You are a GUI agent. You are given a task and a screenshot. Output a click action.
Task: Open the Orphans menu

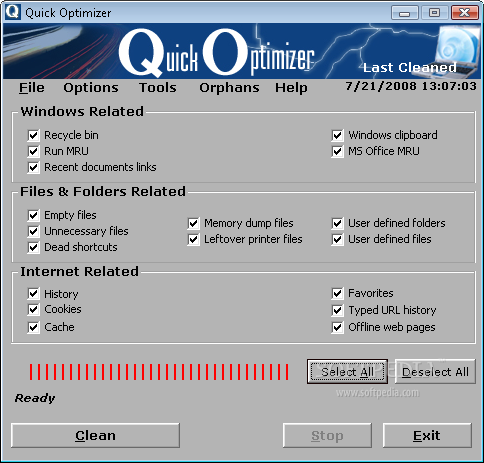point(229,88)
